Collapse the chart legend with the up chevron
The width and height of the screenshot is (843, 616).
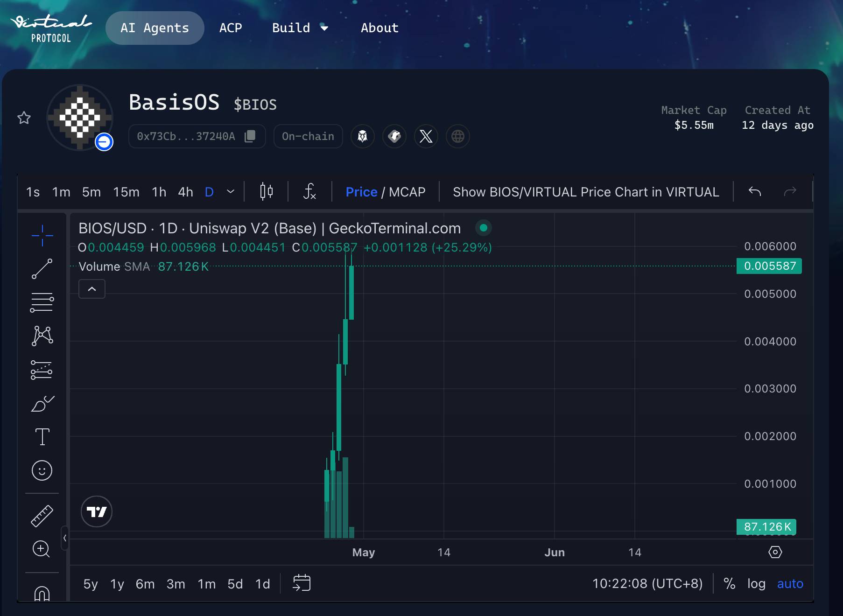click(91, 289)
